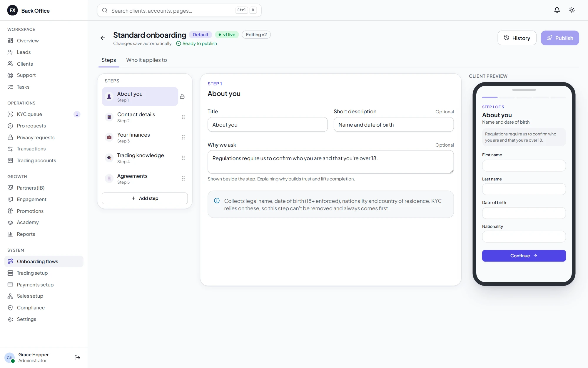Viewport: 588px width, 368px height.
Task: Click the Why we ask textarea
Action: (x=330, y=162)
